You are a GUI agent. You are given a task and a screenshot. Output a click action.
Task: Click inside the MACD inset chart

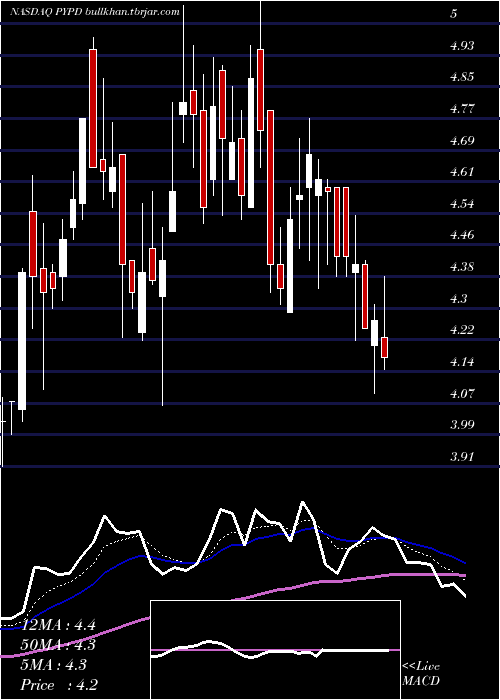click(275, 650)
